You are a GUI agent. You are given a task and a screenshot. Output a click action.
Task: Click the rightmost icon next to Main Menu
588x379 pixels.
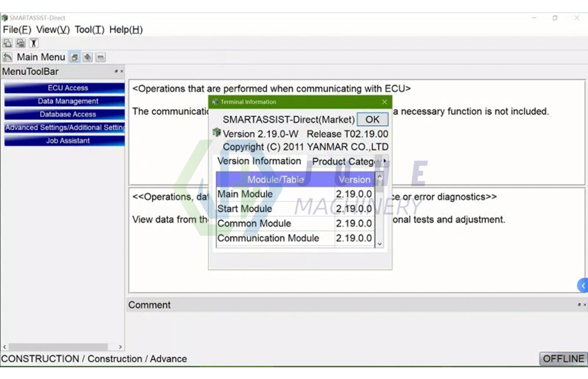100,57
